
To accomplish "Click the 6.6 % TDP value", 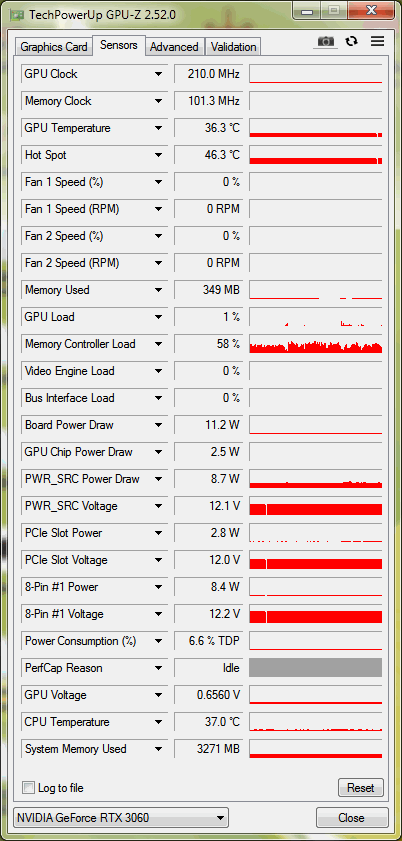I will (209, 641).
